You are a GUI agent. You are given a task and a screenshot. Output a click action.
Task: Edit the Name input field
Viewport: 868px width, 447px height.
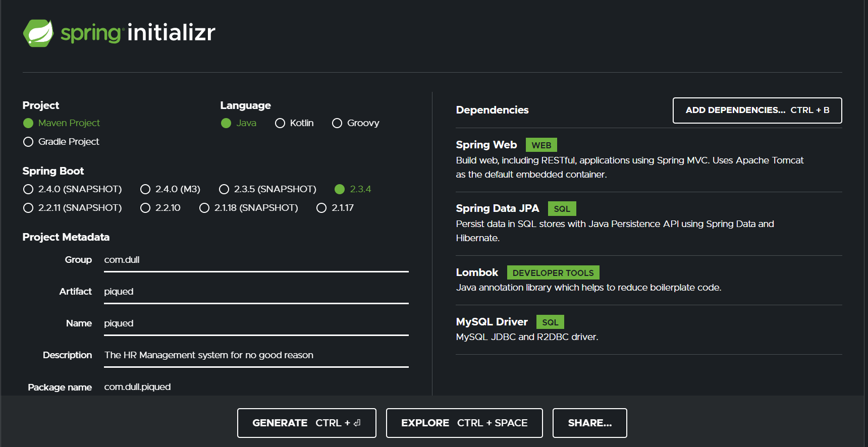(x=256, y=324)
